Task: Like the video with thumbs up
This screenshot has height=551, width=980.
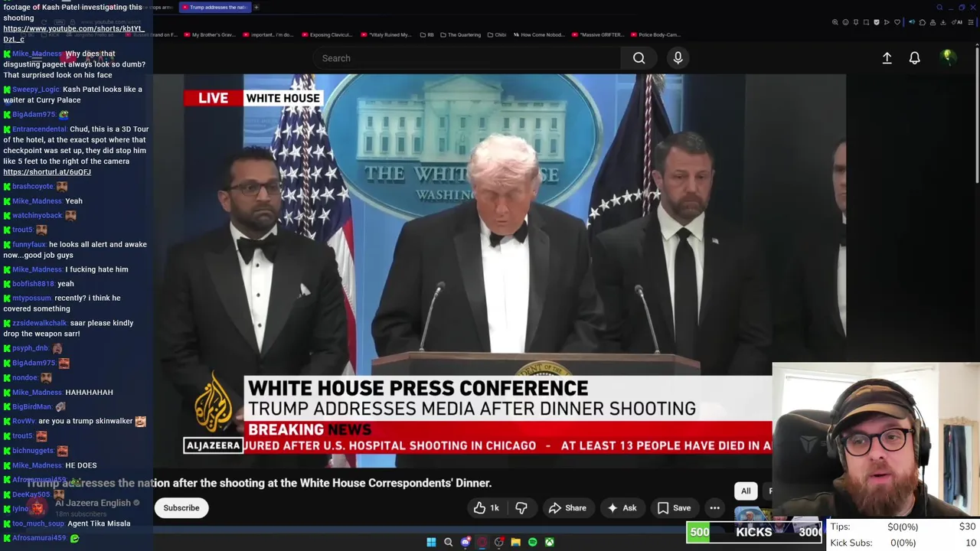Action: pyautogui.click(x=485, y=508)
